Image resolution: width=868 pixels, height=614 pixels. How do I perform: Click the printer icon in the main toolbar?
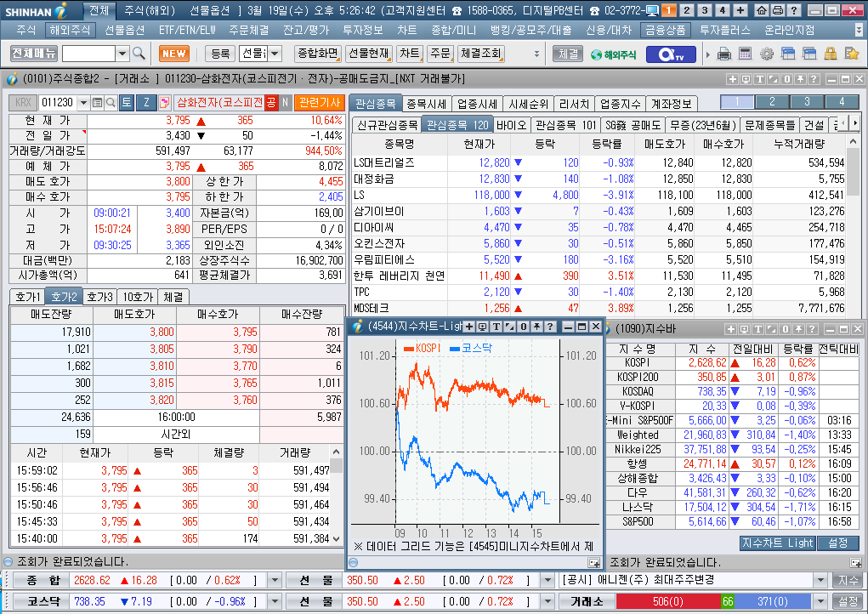click(x=724, y=54)
